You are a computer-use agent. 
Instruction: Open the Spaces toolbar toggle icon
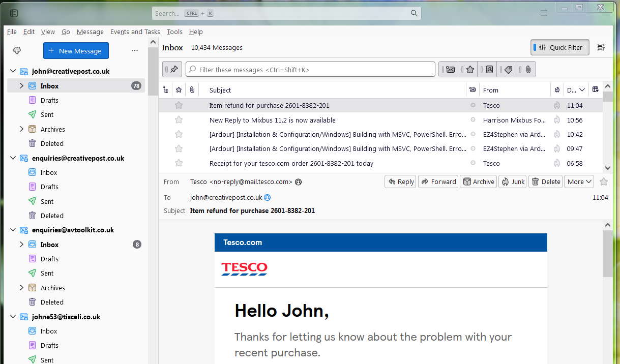(14, 13)
